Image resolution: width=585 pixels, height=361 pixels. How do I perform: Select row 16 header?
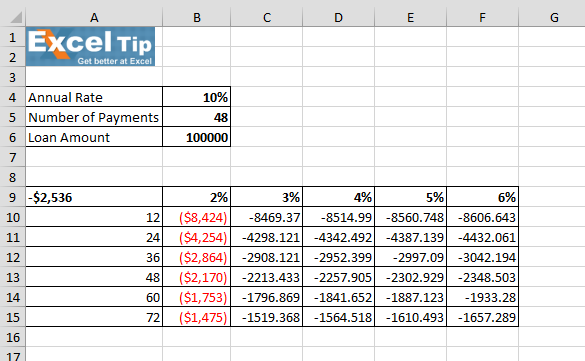12,338
